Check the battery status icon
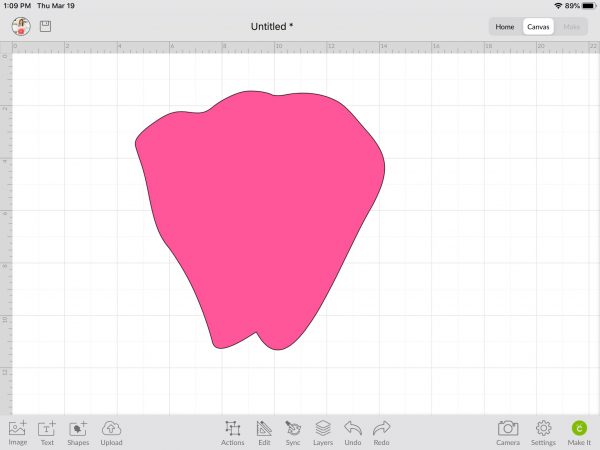Viewport: 600px width, 450px height. coord(589,6)
